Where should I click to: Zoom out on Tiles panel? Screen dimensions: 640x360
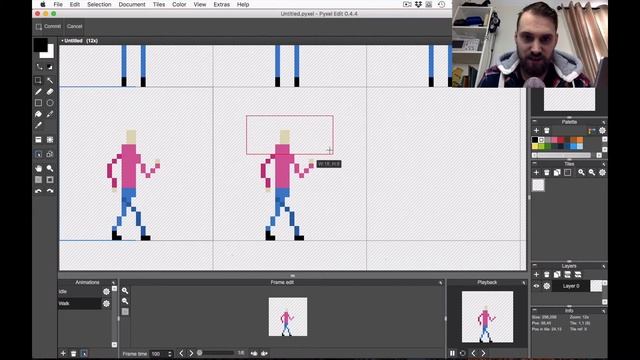pyautogui.click(x=592, y=173)
